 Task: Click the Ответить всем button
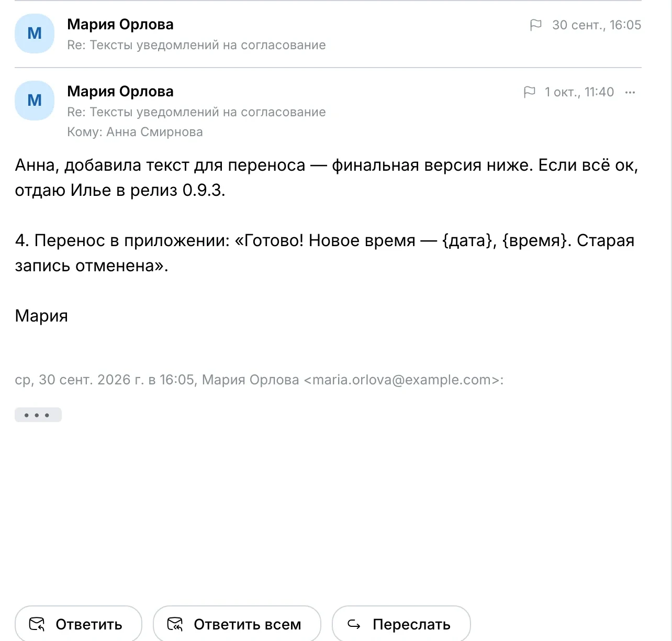pos(237,624)
